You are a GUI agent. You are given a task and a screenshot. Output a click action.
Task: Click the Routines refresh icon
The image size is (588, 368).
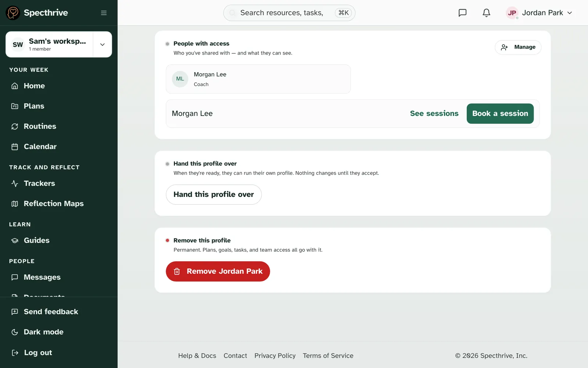tap(15, 126)
